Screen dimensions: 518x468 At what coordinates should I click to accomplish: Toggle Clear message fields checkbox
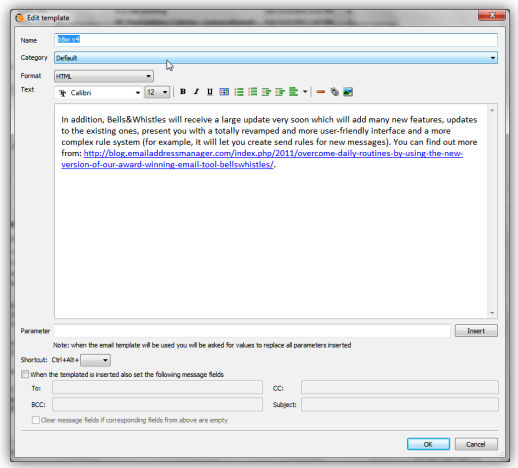click(36, 420)
